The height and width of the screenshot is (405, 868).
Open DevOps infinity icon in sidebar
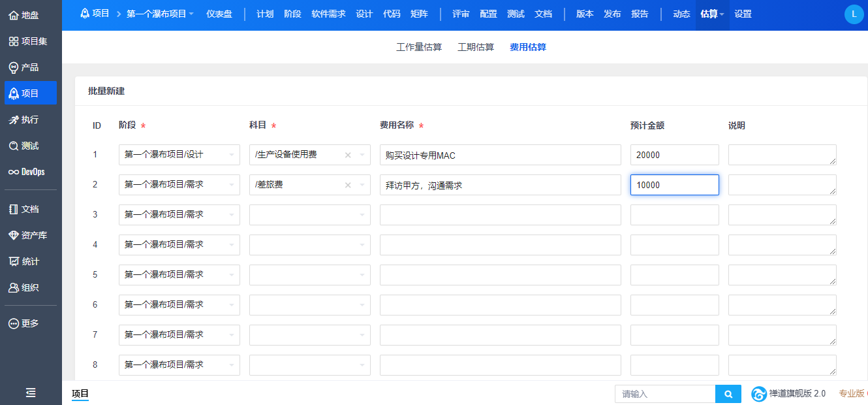14,172
